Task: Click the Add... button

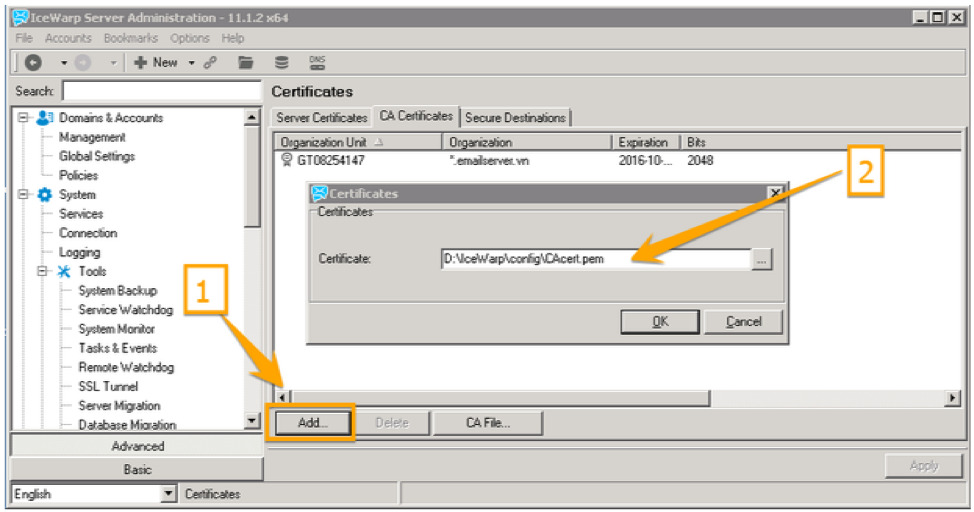Action: [312, 423]
